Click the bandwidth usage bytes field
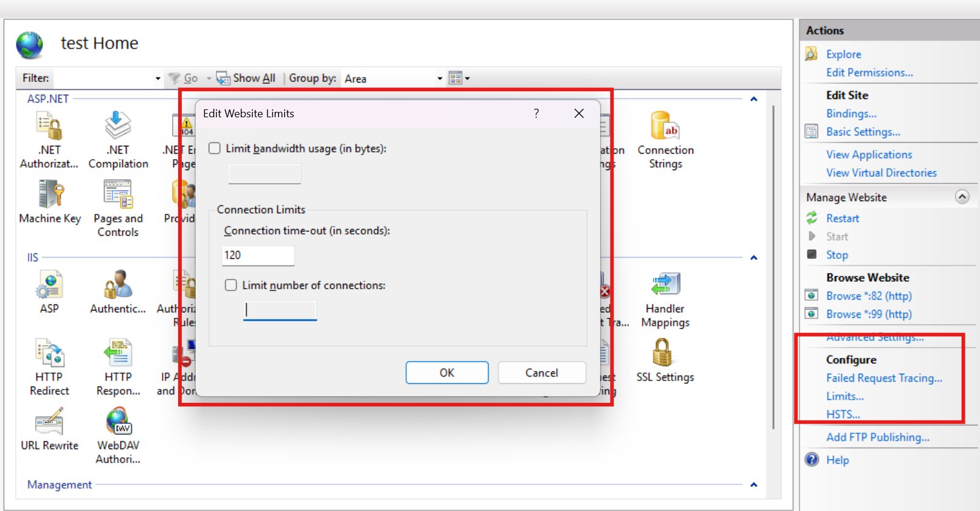Screen dimensions: 980x511 point(264,173)
